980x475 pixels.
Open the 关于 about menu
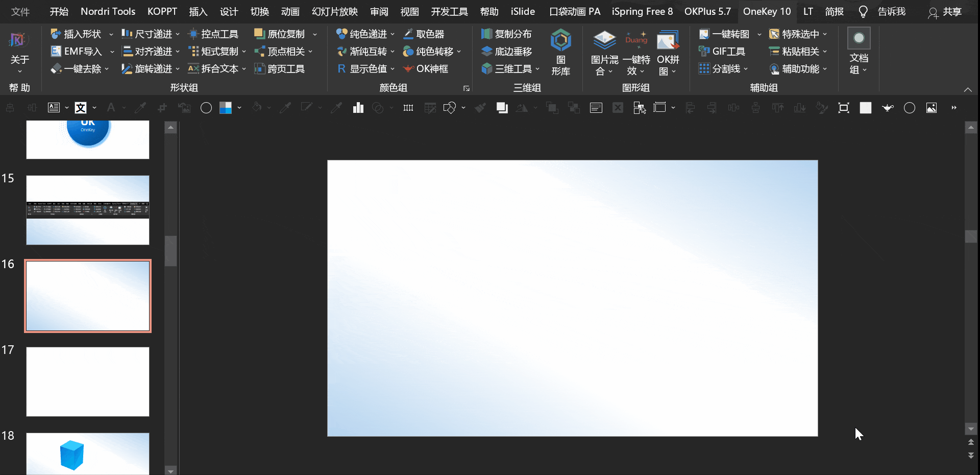coord(19,53)
